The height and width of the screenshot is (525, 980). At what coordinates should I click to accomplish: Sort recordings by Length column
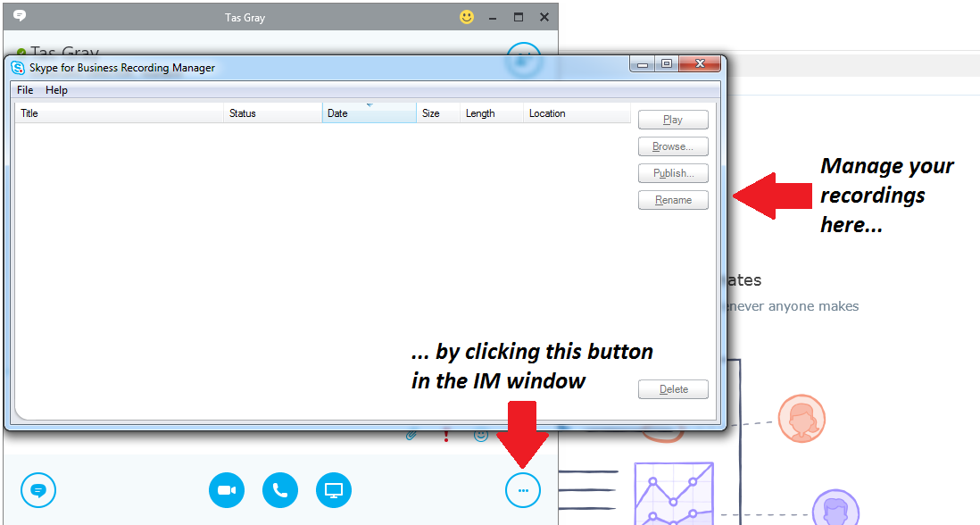click(491, 113)
